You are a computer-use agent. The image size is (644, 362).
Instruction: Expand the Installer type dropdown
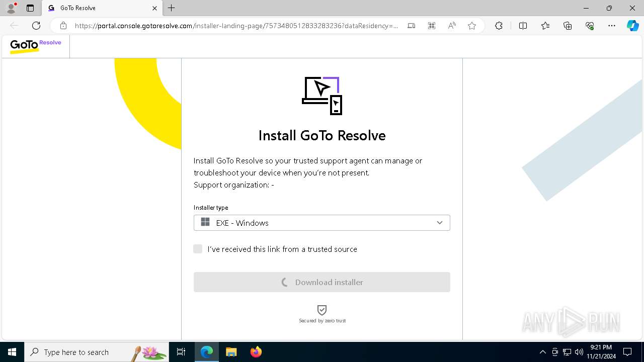[322, 223]
